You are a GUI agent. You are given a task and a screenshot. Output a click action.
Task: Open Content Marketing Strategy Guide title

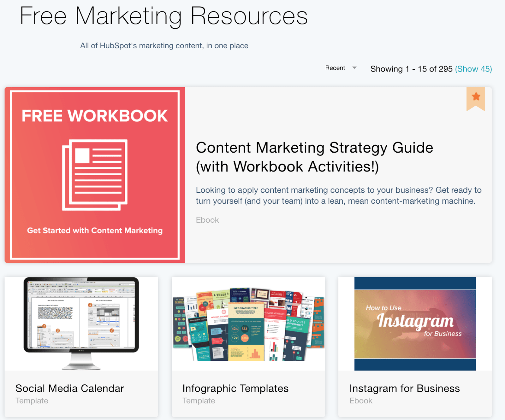pos(314,157)
